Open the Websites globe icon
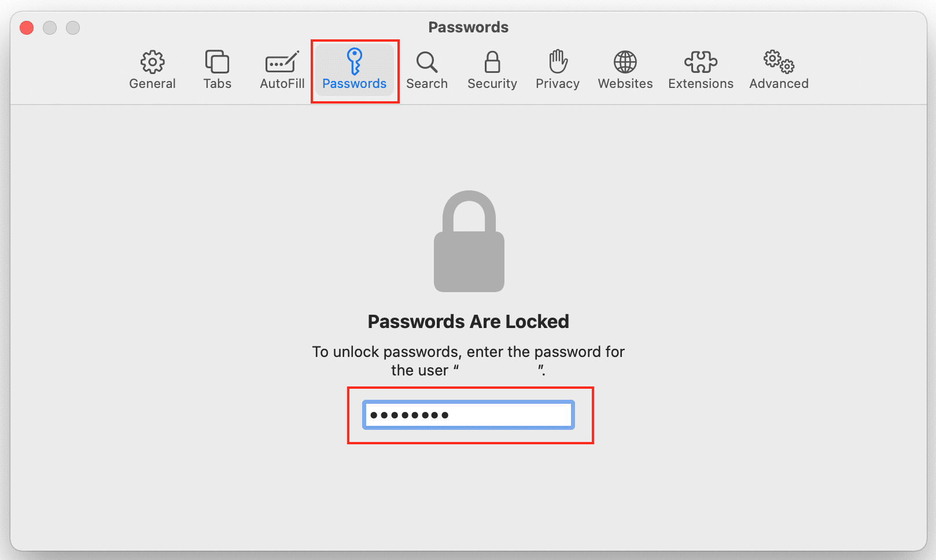 tap(625, 62)
